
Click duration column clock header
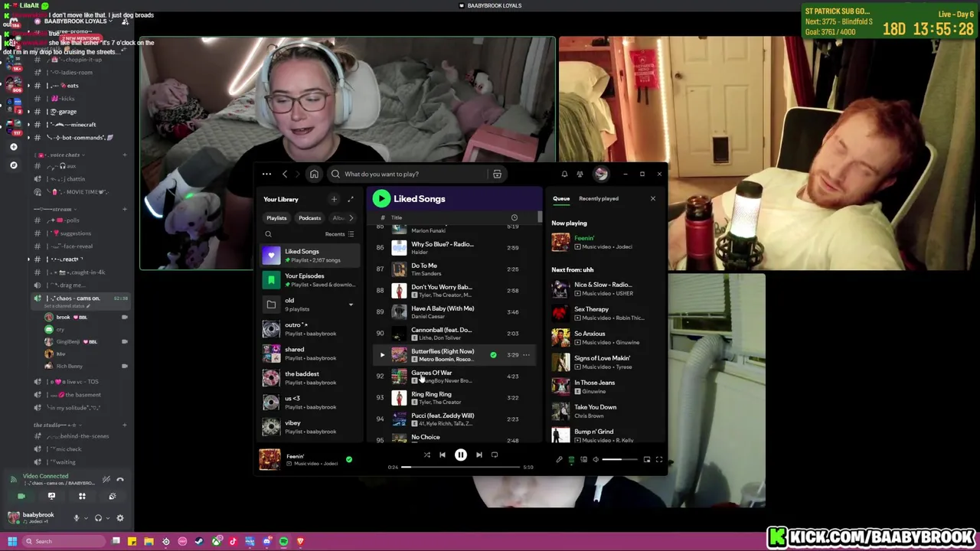tap(514, 217)
